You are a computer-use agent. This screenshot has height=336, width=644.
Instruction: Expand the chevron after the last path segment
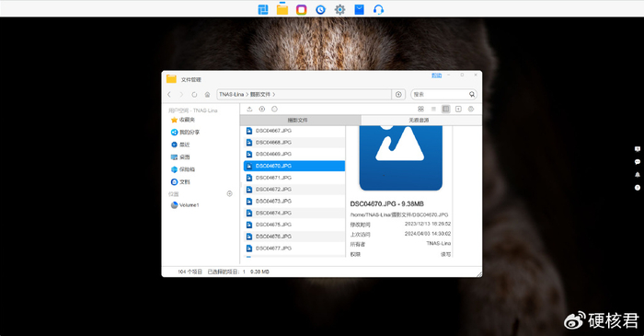click(274, 95)
